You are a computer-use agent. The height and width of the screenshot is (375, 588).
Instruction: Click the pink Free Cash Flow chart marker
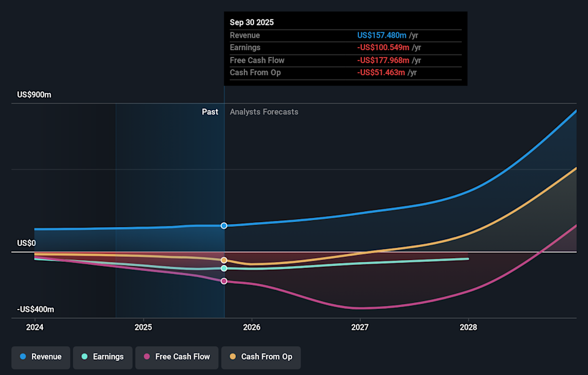pyautogui.click(x=224, y=281)
